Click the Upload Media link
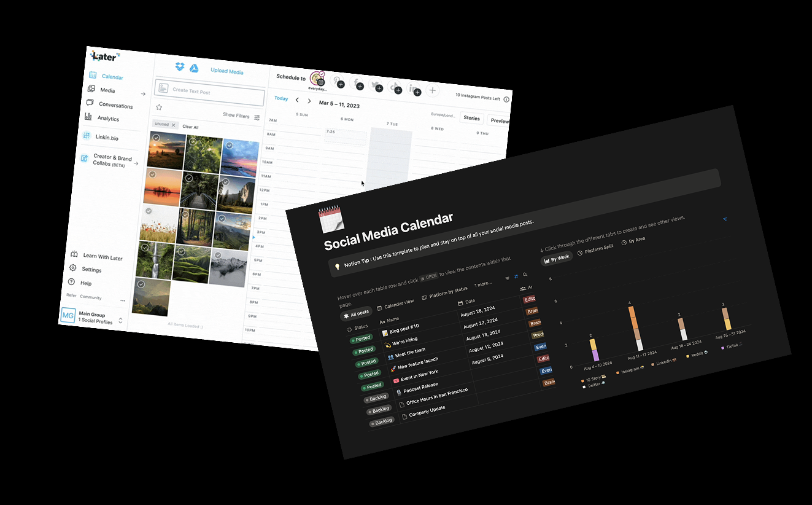812x505 pixels. [x=227, y=71]
